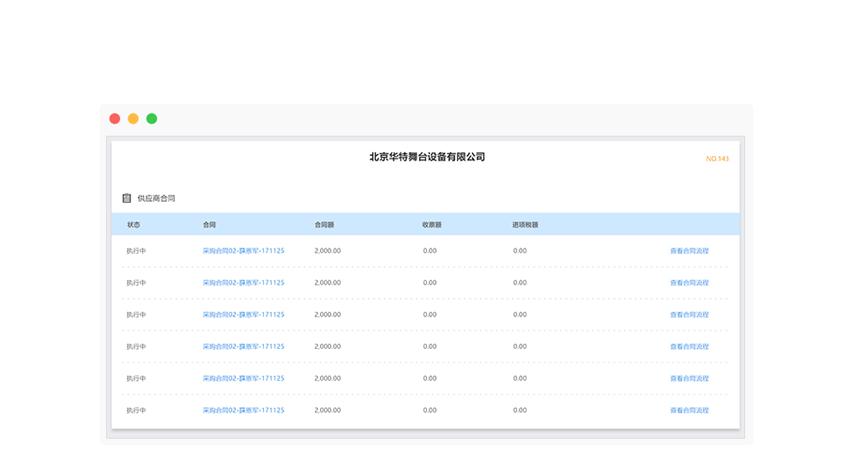Click the orange NO.143 label
The image size is (850, 462).
717,159
